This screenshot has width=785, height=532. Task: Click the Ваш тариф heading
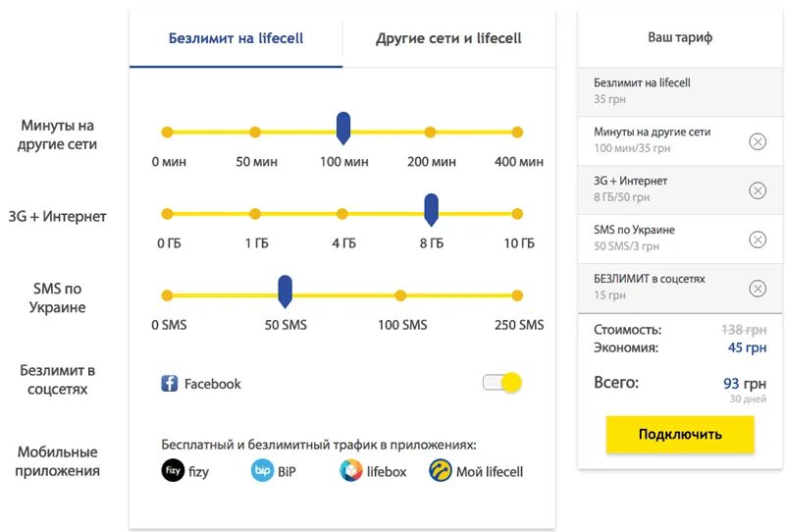click(x=680, y=37)
